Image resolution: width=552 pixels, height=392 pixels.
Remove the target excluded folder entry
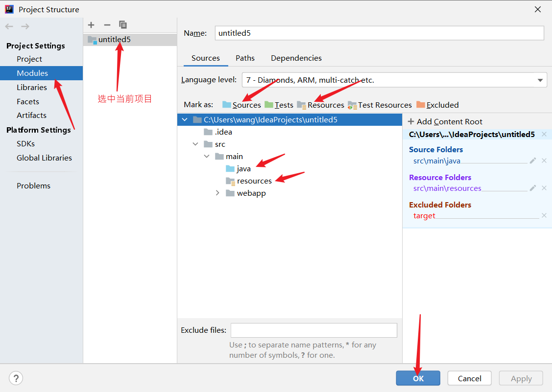click(x=544, y=216)
